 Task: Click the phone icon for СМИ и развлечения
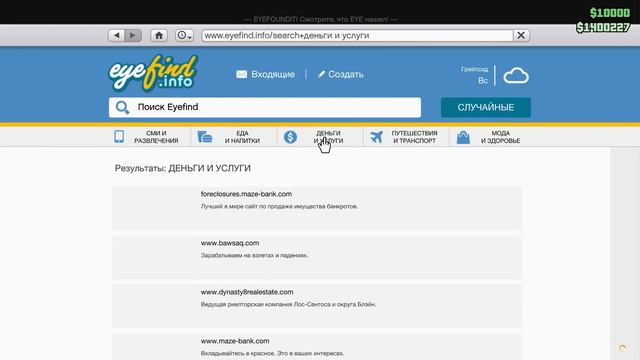pos(119,137)
